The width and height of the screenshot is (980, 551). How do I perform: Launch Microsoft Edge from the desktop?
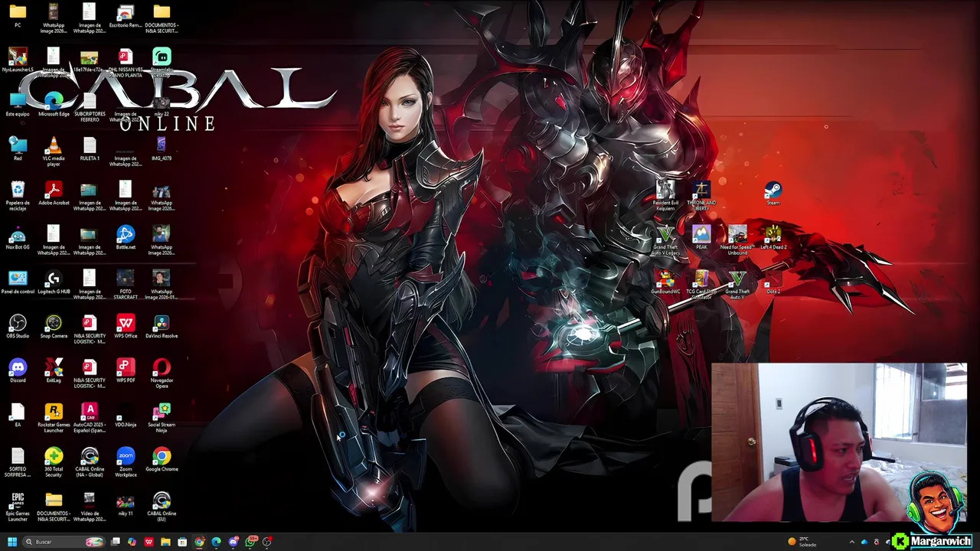[54, 104]
